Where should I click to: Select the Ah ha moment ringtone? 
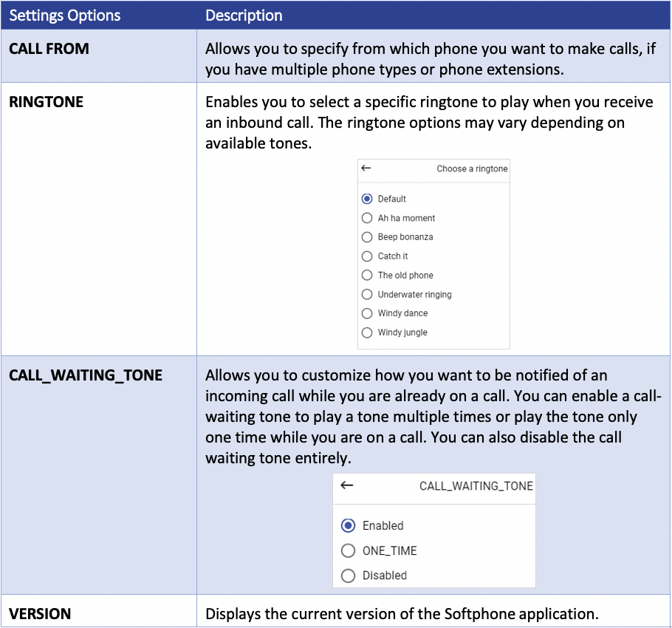click(367, 218)
